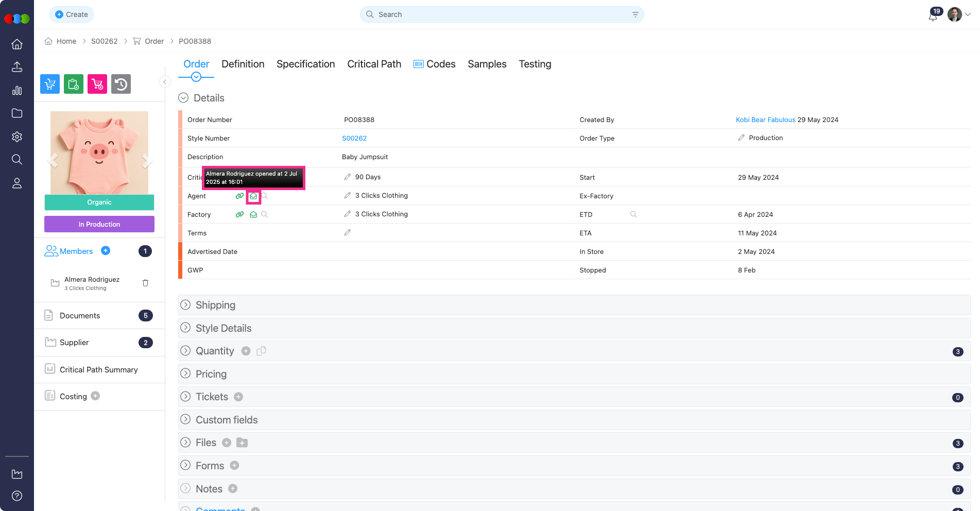
Task: Collapse the left side panel
Action: (165, 82)
